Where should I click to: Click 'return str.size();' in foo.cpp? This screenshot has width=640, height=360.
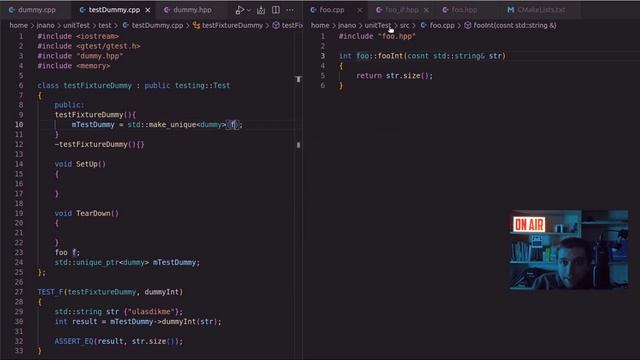(394, 76)
